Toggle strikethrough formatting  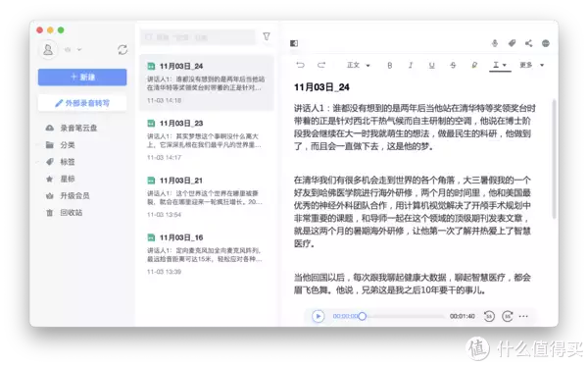(453, 66)
